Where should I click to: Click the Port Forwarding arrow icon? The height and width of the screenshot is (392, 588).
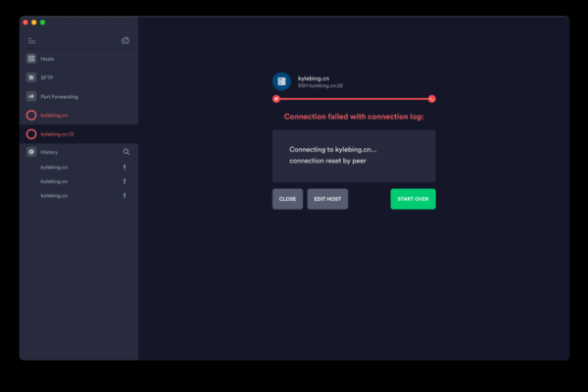click(x=31, y=96)
